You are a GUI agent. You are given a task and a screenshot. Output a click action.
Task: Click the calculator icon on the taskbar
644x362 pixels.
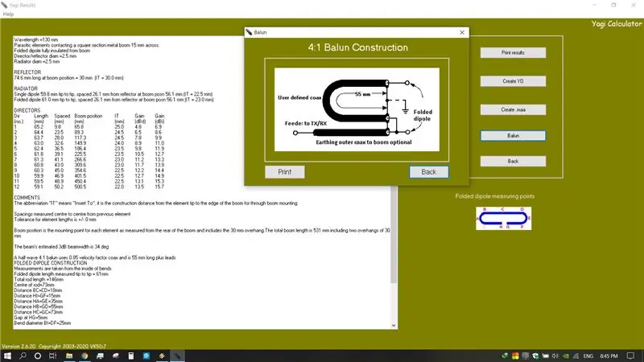131,356
